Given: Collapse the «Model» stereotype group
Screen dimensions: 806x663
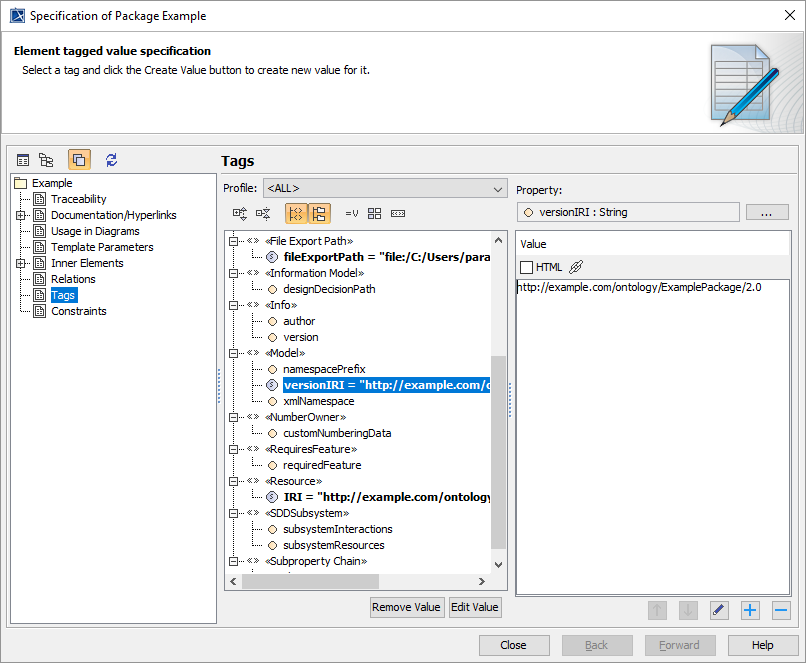Looking at the screenshot, I should (x=234, y=353).
